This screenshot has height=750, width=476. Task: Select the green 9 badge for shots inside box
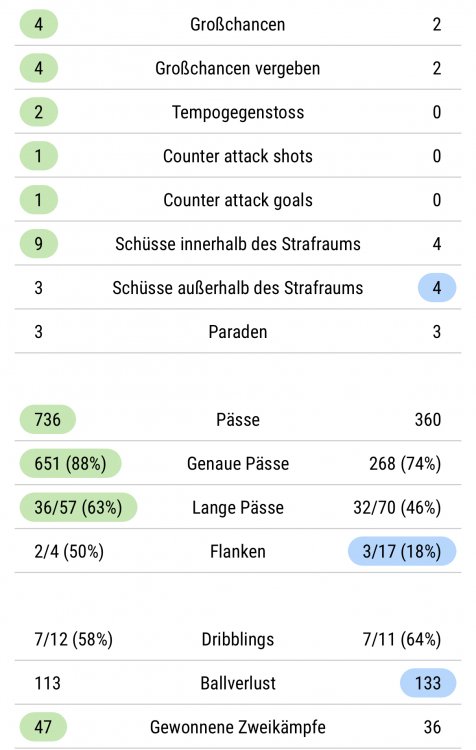(39, 244)
